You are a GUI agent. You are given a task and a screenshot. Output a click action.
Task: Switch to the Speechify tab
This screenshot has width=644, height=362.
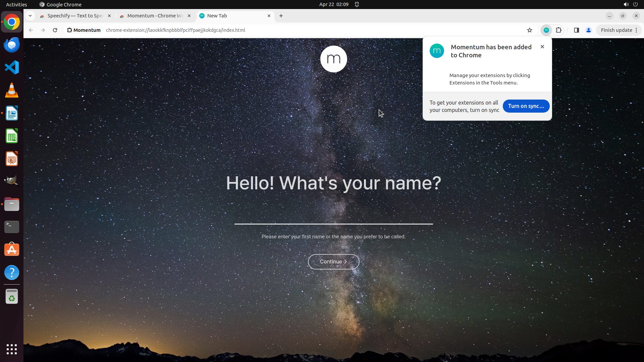tap(74, 16)
